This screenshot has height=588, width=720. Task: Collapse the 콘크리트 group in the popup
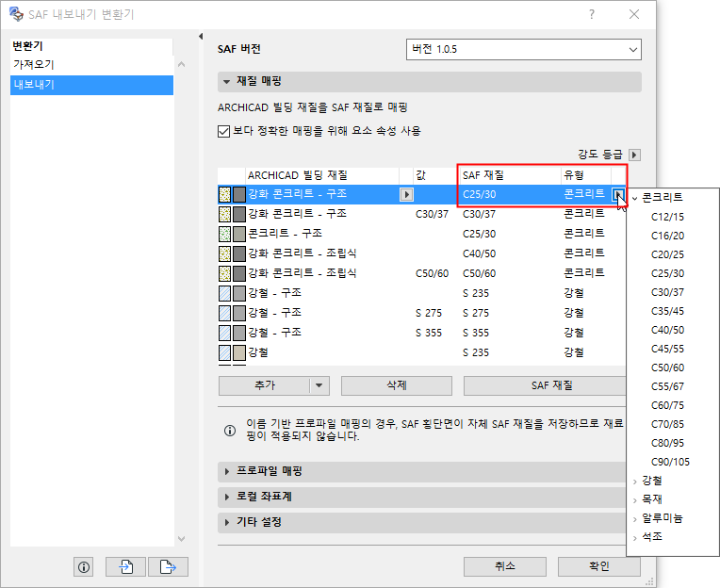tap(634, 198)
